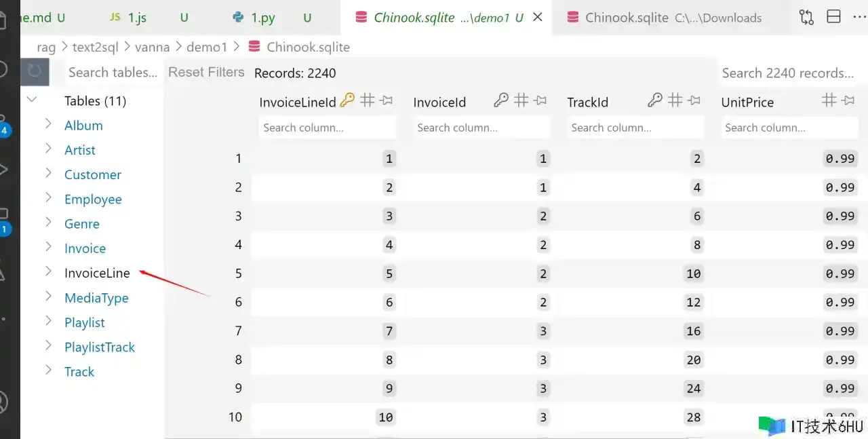
Task: Expand the Customer table chevron
Action: coord(48,174)
